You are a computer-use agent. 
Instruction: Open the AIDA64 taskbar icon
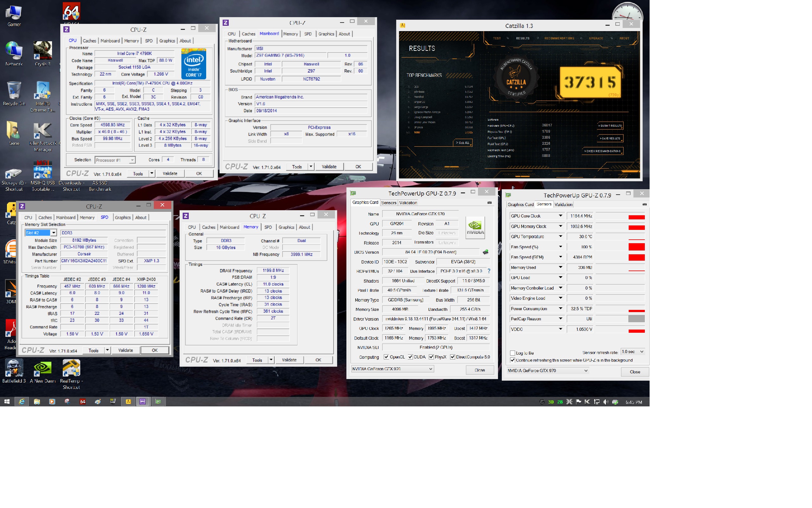(82, 402)
